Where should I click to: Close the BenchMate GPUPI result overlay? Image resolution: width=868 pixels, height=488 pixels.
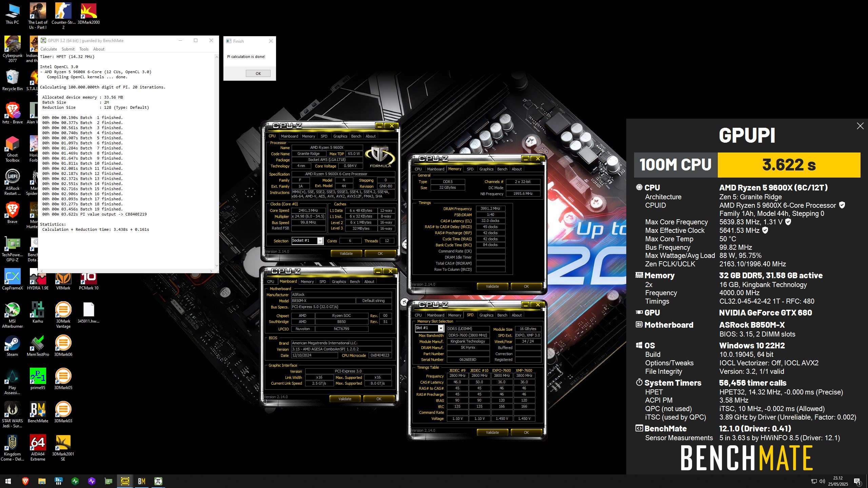[860, 126]
